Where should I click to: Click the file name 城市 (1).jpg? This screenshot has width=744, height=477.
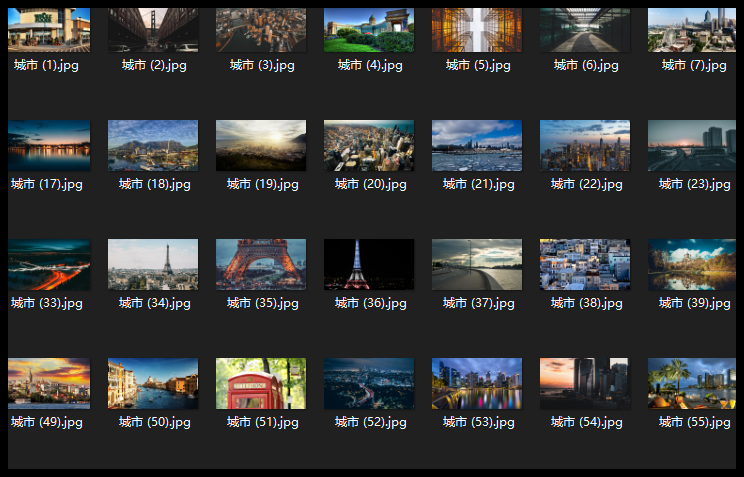[x=46, y=65]
